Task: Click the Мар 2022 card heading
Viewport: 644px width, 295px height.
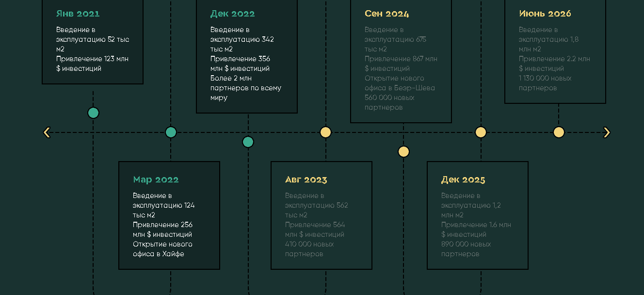Action: 156,180
